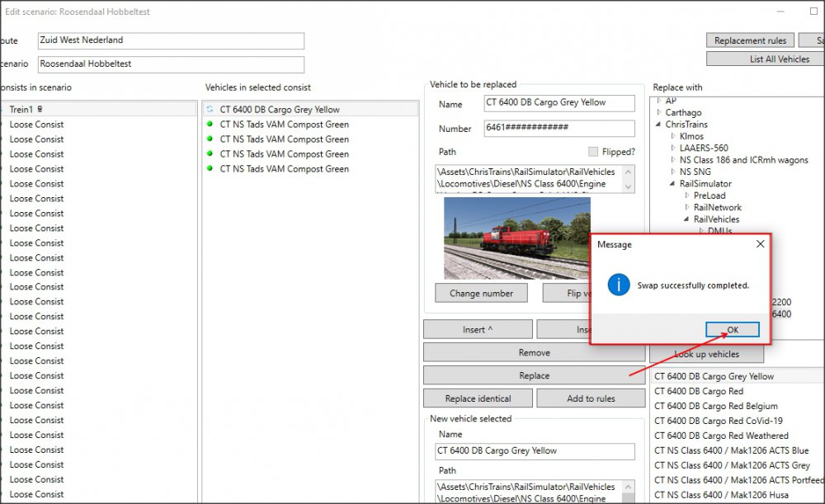The width and height of the screenshot is (825, 504).
Task: Click the player icon next to Trein1
Action: point(40,110)
